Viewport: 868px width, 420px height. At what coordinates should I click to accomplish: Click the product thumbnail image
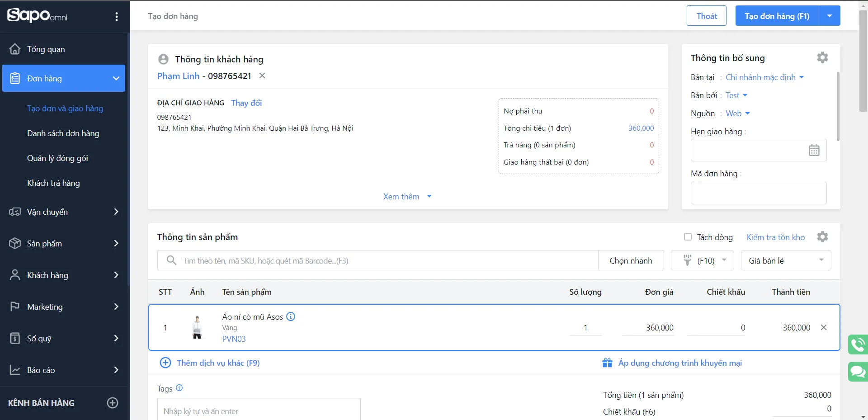[x=197, y=327]
